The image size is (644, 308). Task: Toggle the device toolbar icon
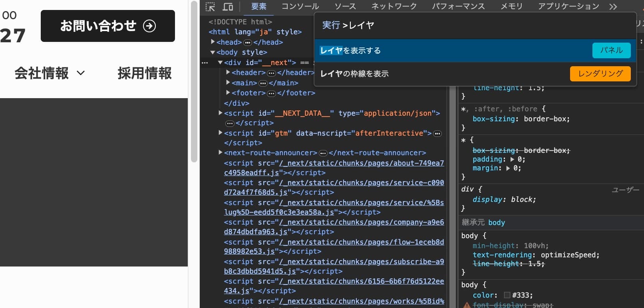pyautogui.click(x=228, y=7)
